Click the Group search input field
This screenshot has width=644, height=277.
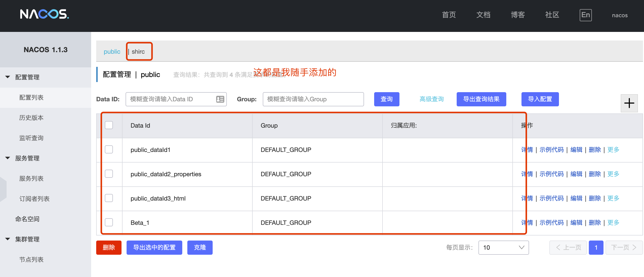(x=313, y=99)
